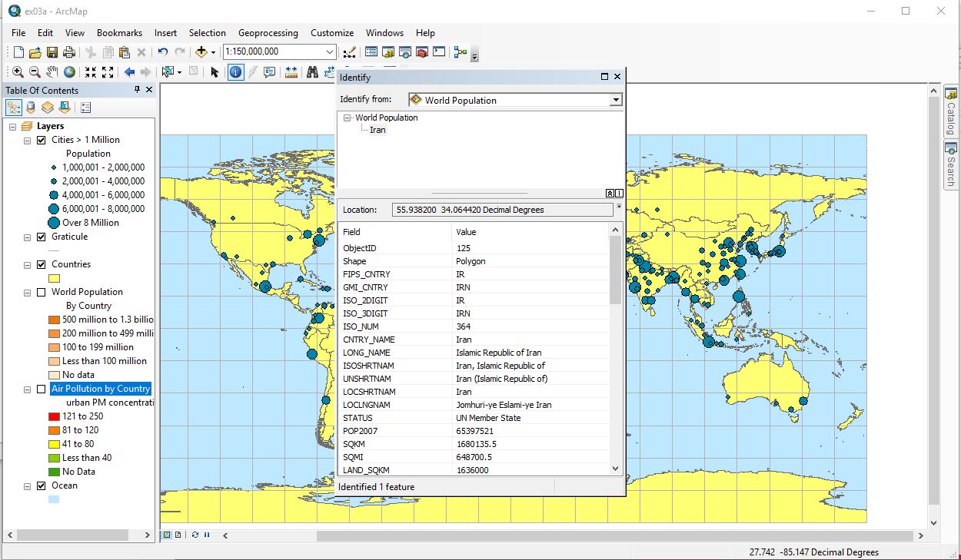Open the HTML Popup tool
Screen dimensions: 961x560
[x=270, y=72]
